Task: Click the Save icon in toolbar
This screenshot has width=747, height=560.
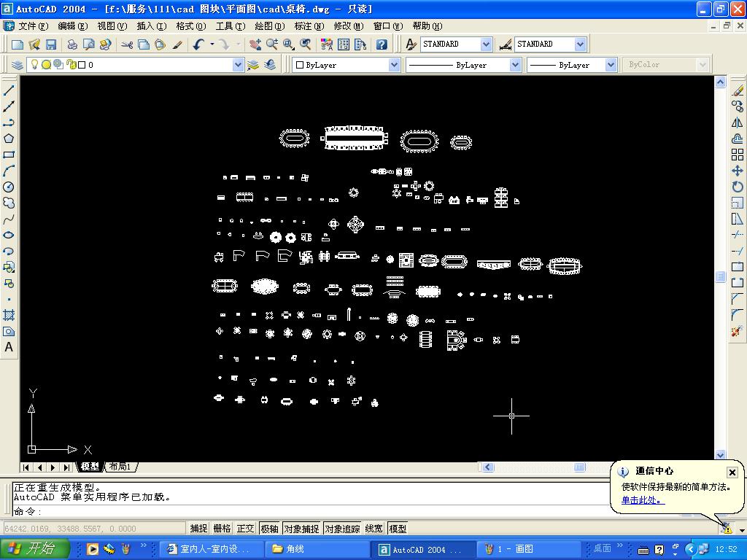Action: [x=51, y=44]
